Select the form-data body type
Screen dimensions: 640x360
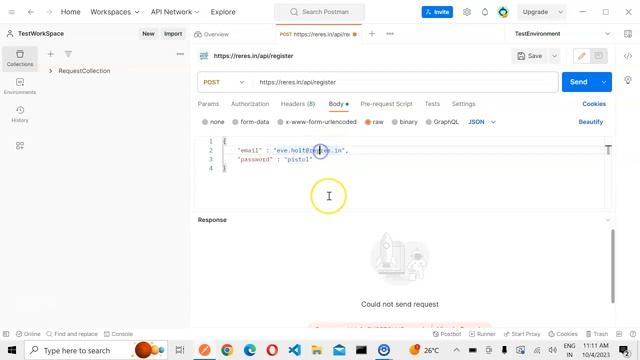(251, 122)
